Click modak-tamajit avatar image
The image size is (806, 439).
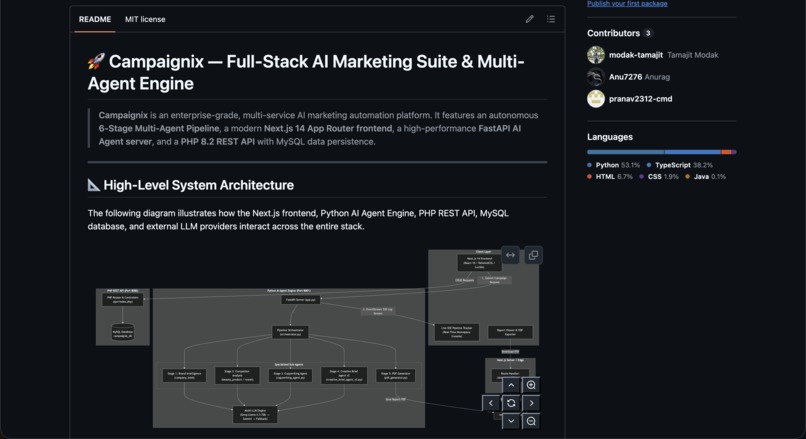(596, 55)
